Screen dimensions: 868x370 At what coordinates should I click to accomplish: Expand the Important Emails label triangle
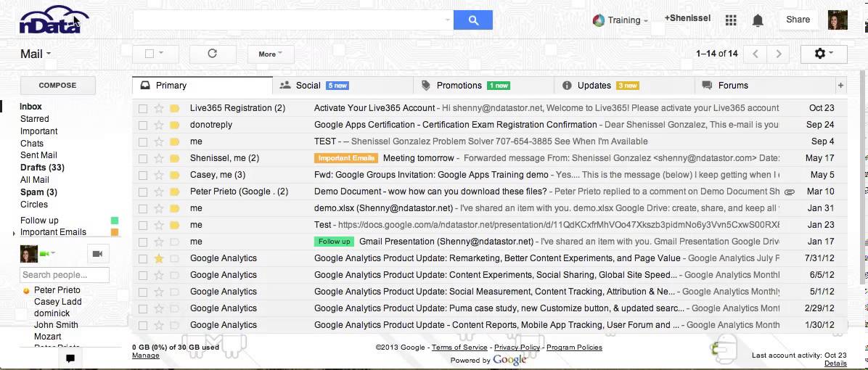(x=14, y=234)
